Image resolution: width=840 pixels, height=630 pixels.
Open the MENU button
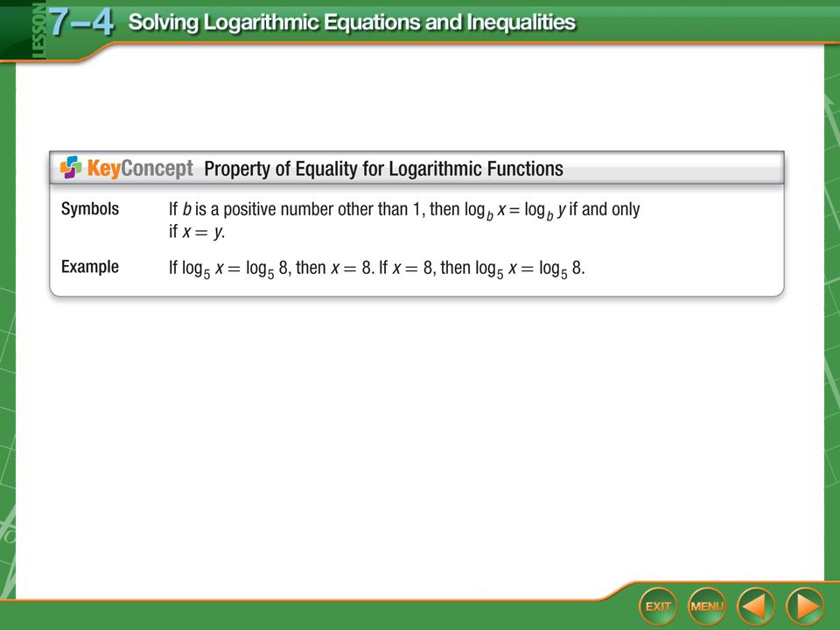707,606
